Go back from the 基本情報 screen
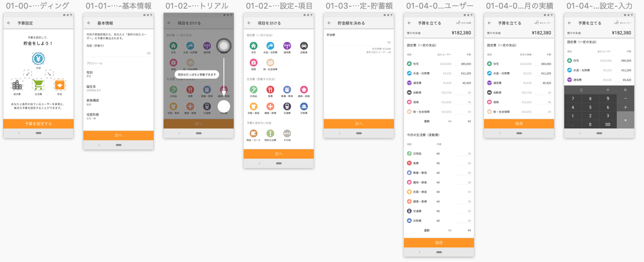Screen dimensions: 644x262 89,23
